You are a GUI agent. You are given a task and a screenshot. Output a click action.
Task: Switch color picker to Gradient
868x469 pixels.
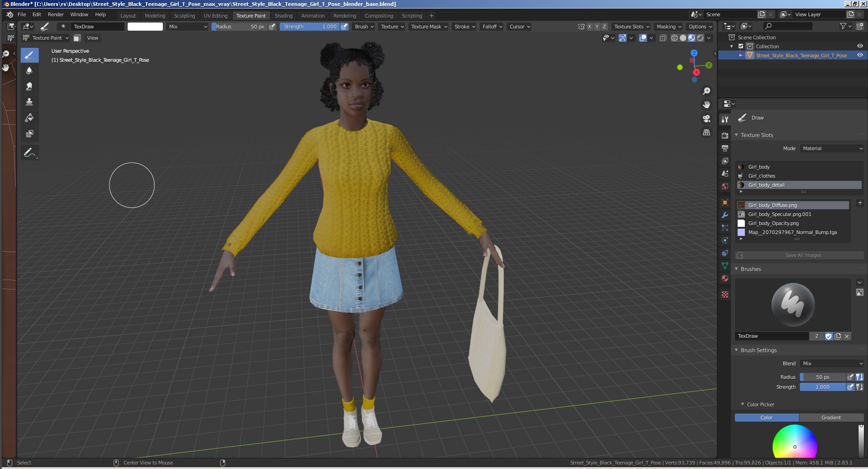tap(831, 418)
